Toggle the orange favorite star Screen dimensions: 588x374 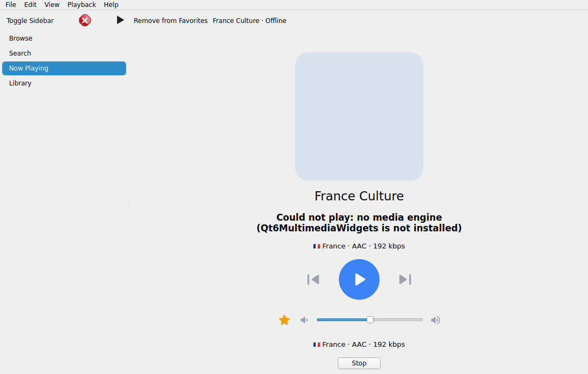(x=284, y=320)
